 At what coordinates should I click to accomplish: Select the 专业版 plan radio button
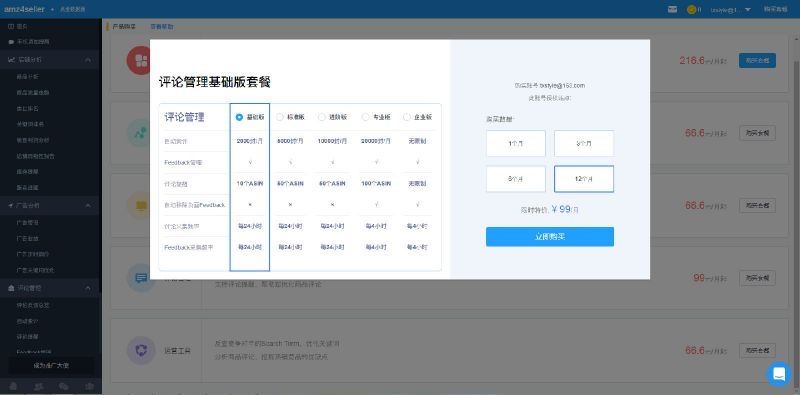pyautogui.click(x=365, y=117)
